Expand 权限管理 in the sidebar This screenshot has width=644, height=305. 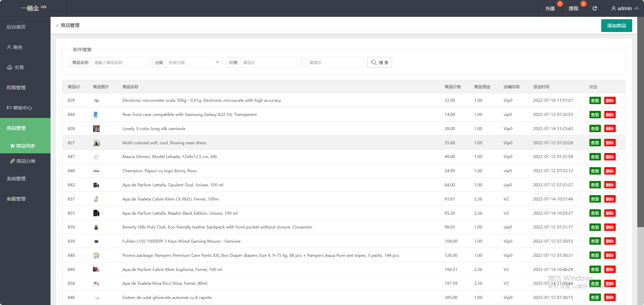[16, 88]
